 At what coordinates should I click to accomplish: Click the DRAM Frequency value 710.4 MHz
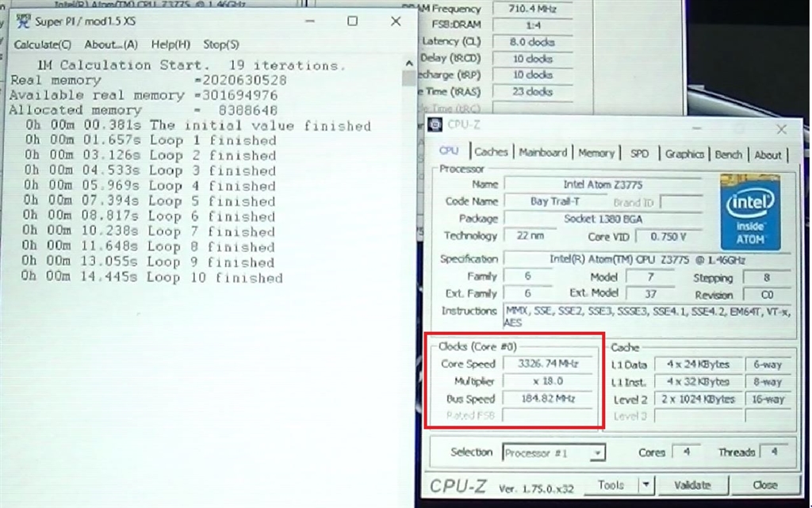(532, 9)
